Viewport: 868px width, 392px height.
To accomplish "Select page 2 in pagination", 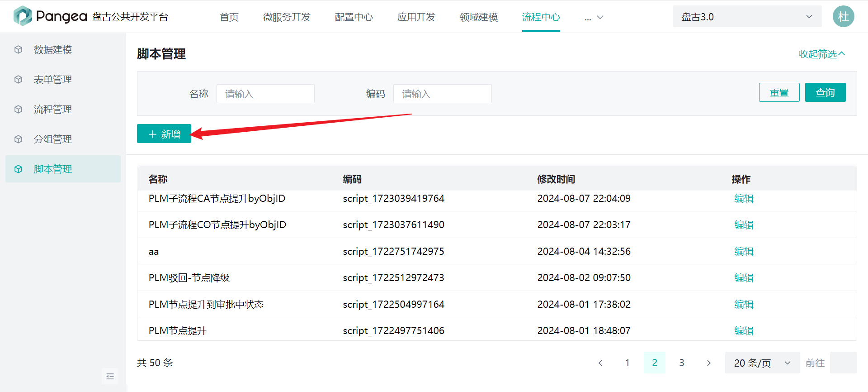I will tap(655, 363).
